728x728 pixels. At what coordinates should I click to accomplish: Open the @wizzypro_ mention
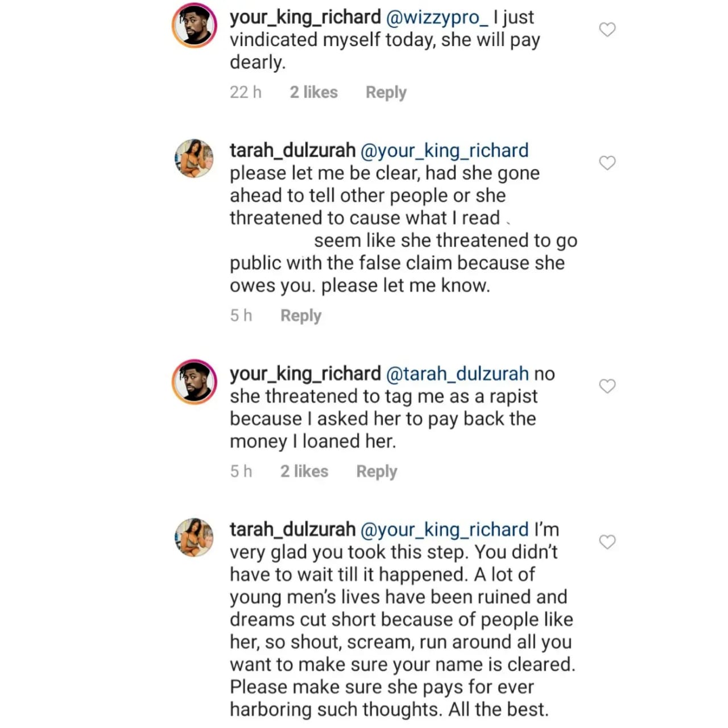pos(437,18)
